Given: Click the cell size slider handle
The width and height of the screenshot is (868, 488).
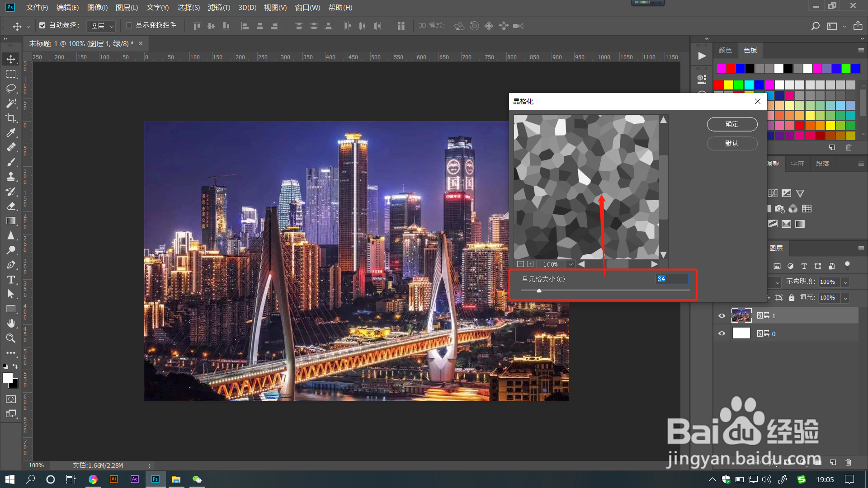Looking at the screenshot, I should point(539,291).
